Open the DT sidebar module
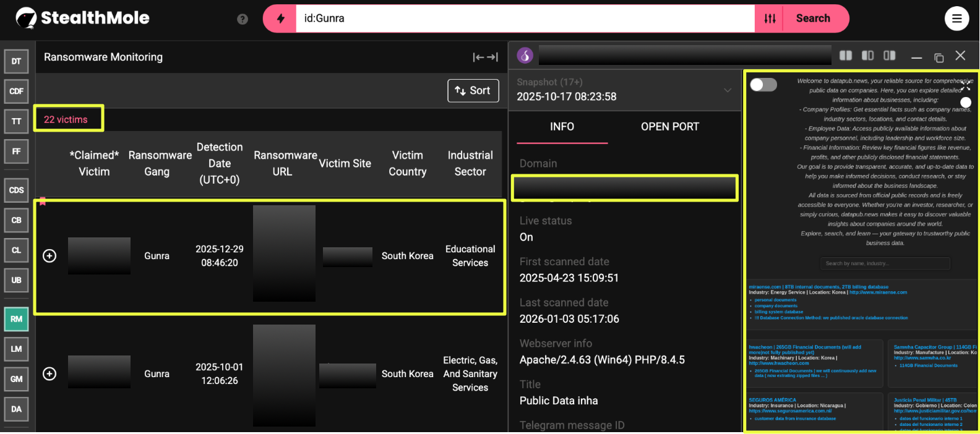Screen dimensions: 980x434 [x=16, y=61]
